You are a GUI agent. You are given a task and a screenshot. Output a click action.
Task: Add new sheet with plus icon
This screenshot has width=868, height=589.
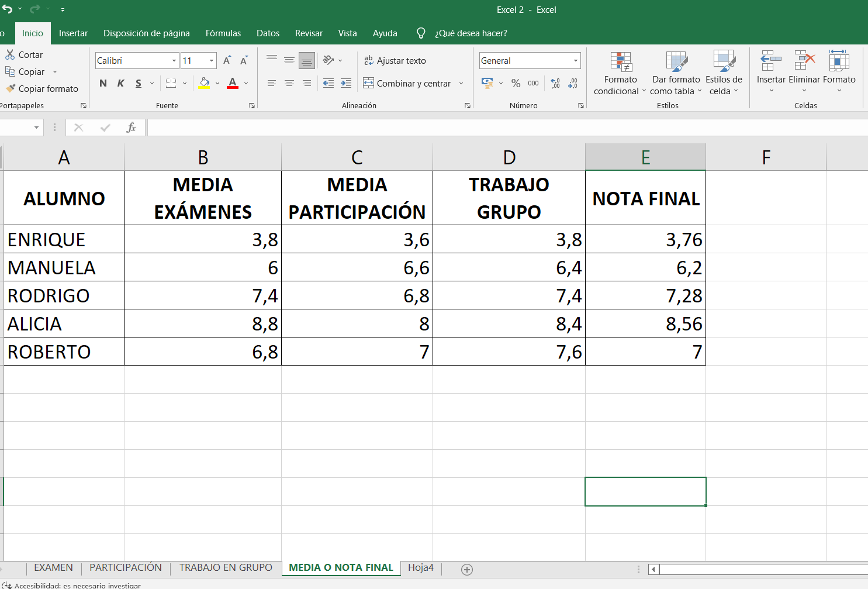click(466, 569)
